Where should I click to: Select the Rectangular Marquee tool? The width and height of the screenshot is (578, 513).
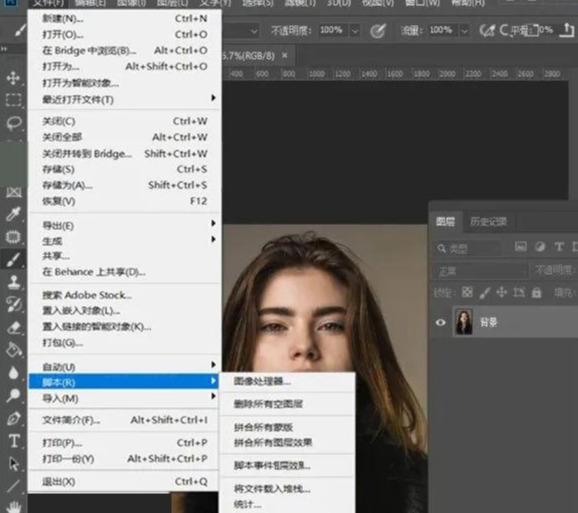tap(13, 100)
